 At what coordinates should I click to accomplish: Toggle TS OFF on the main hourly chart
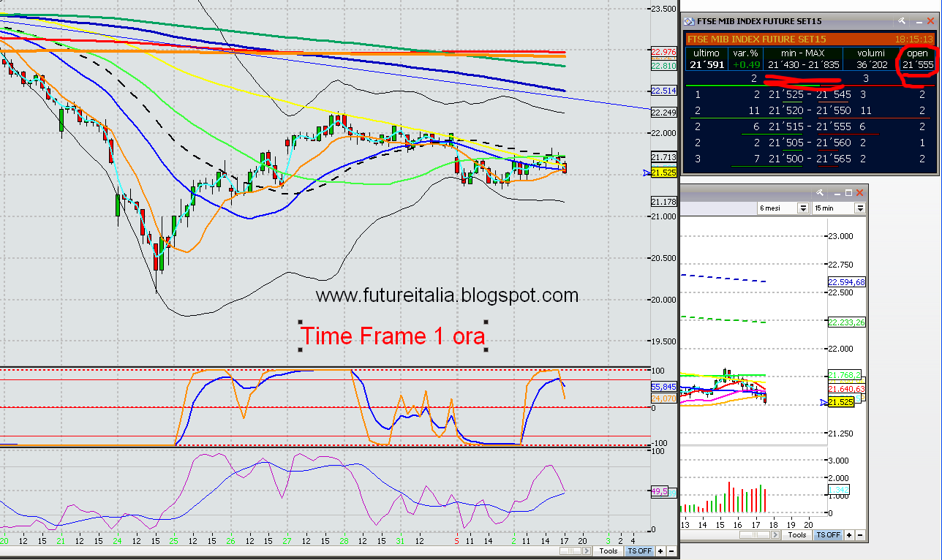[639, 551]
